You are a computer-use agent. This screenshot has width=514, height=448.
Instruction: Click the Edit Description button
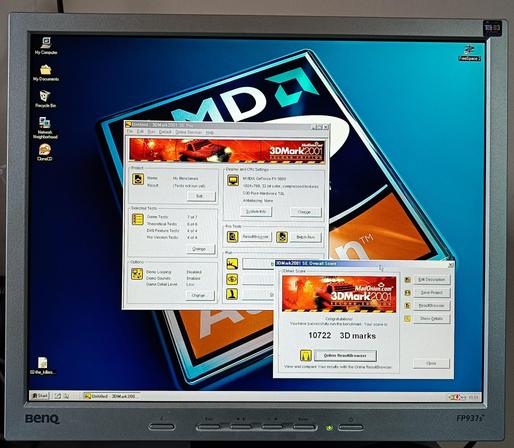pos(432,280)
